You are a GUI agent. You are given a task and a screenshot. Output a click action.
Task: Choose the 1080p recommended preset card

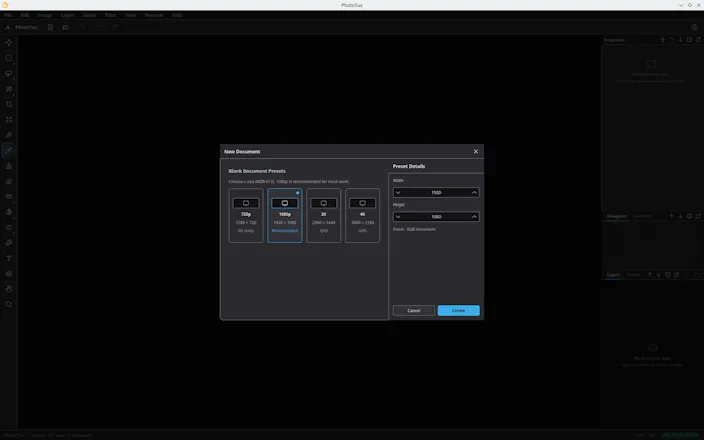285,216
